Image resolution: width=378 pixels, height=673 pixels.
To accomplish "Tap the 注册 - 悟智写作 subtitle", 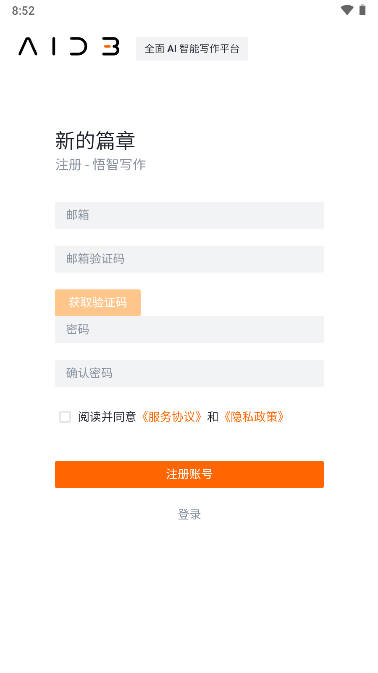I will 100,164.
